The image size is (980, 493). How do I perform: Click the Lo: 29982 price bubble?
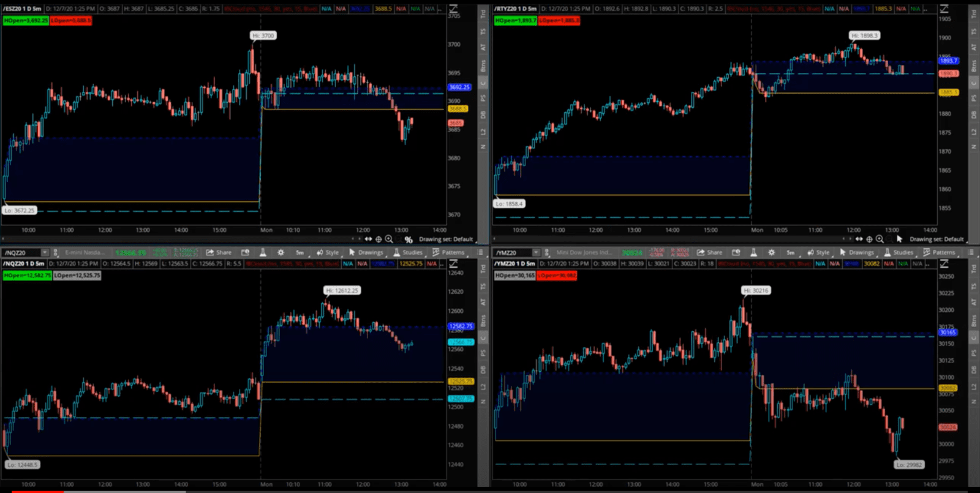click(x=909, y=465)
